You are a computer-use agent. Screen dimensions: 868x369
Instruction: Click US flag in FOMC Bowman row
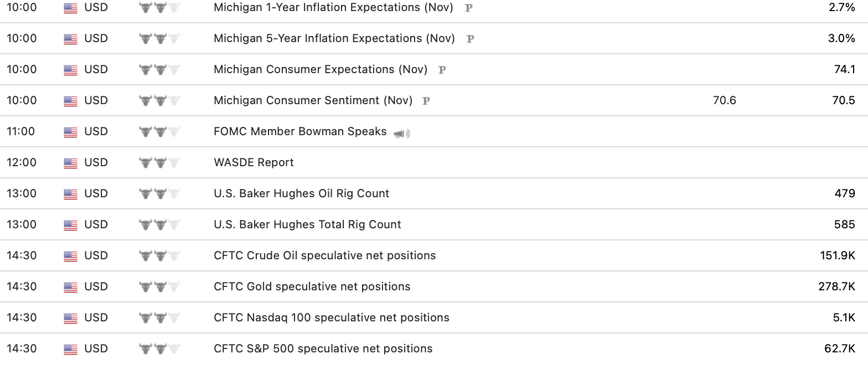(70, 132)
